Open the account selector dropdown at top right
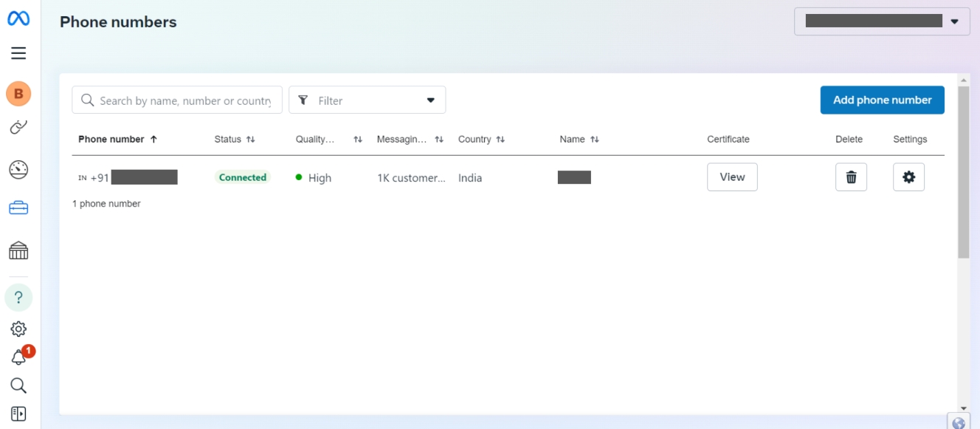The image size is (980, 429). pyautogui.click(x=881, y=21)
